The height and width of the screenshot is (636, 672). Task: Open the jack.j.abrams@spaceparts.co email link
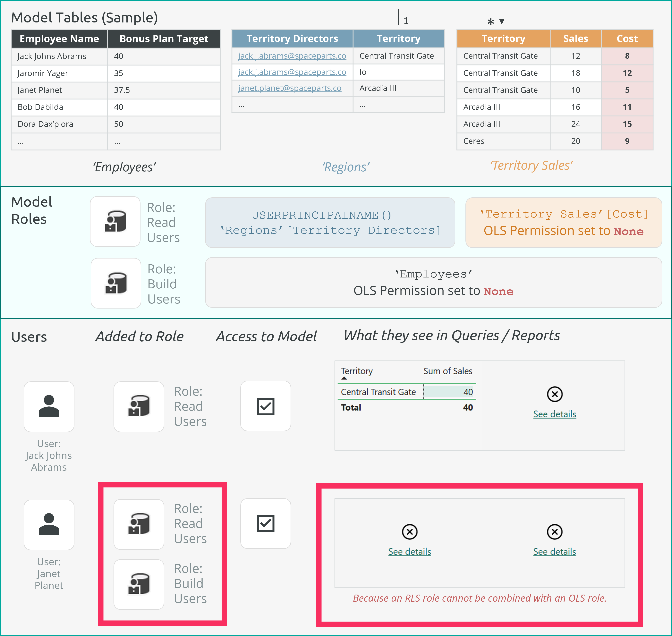(x=292, y=56)
